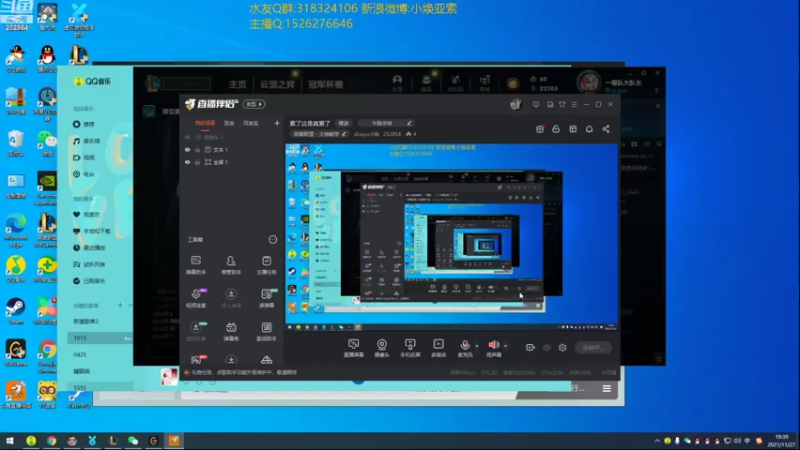800x450 pixels.
Task: Open stream settings gear in bottom bar
Action: (x=562, y=347)
